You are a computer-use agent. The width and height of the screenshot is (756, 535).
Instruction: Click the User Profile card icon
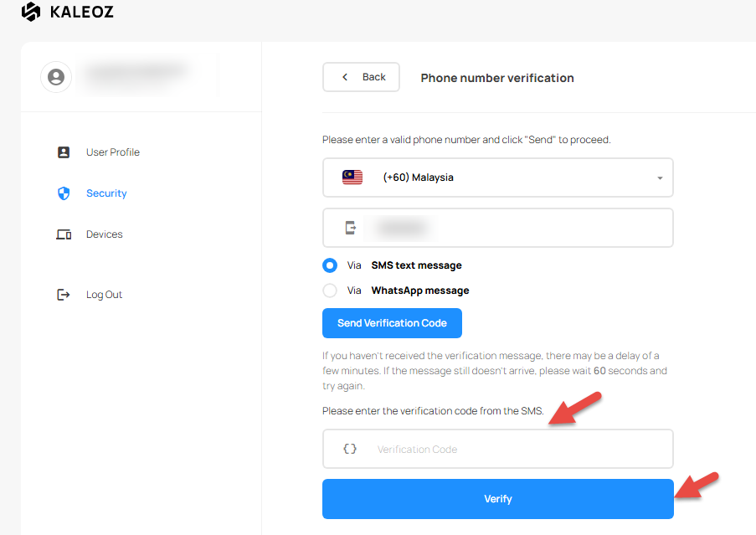(x=64, y=152)
